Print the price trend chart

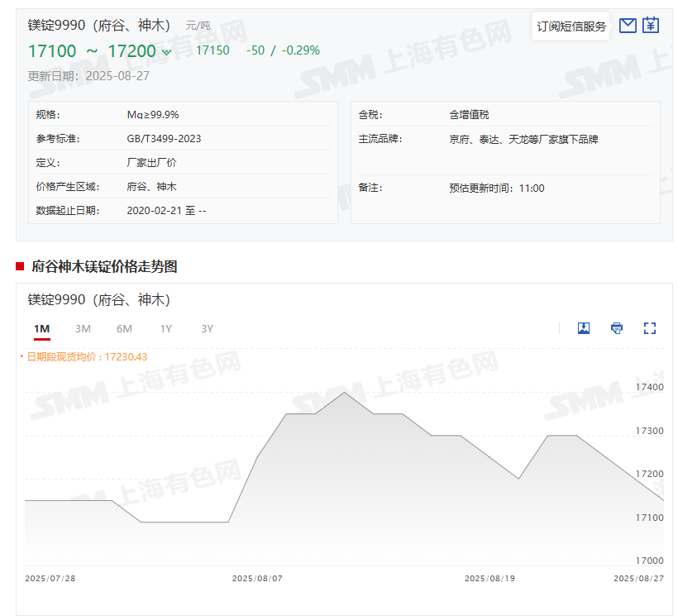(617, 328)
